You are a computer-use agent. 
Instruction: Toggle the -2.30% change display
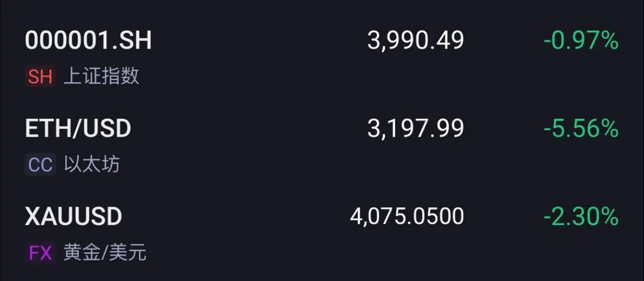point(581,217)
